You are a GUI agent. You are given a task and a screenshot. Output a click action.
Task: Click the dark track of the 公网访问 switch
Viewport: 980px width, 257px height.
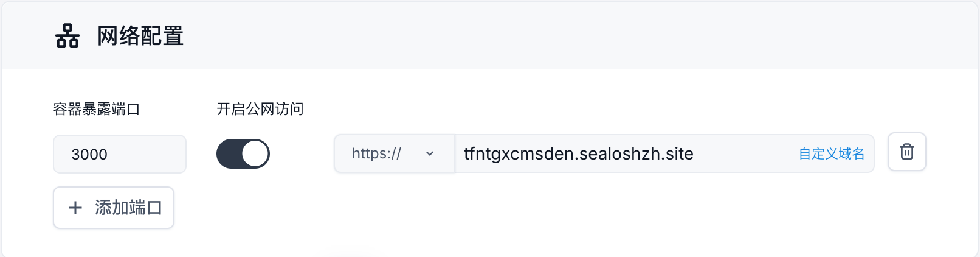click(x=229, y=153)
